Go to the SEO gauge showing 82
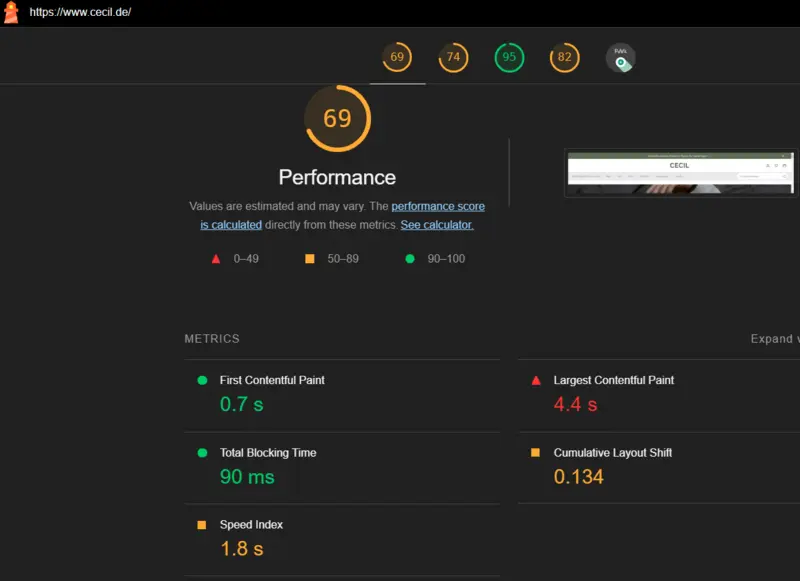Screen dimensions: 800x581 (x=565, y=58)
